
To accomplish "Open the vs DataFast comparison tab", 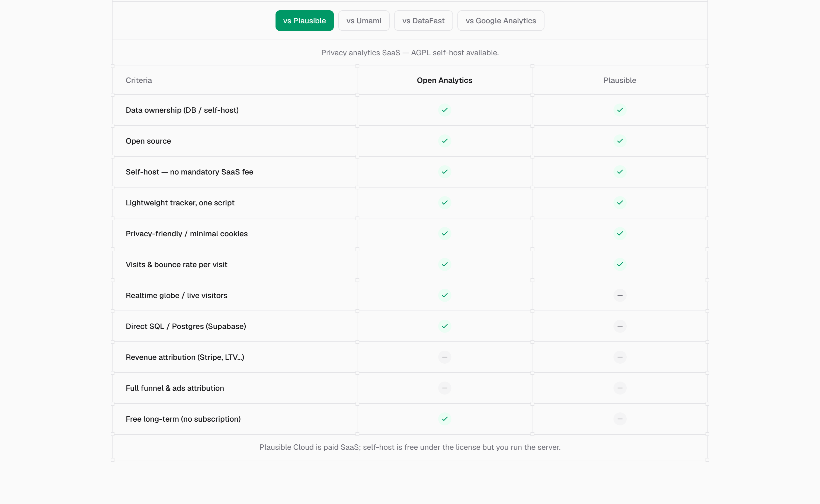I will (423, 21).
